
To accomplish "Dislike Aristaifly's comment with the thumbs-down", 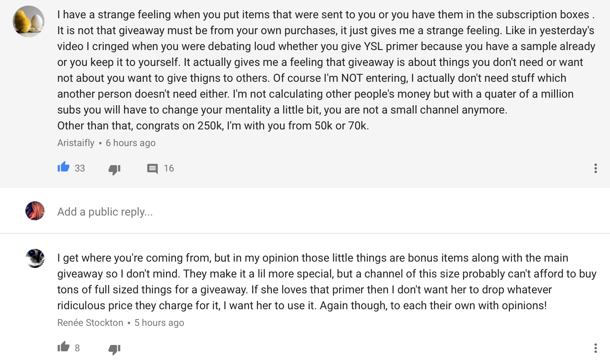I will [114, 169].
